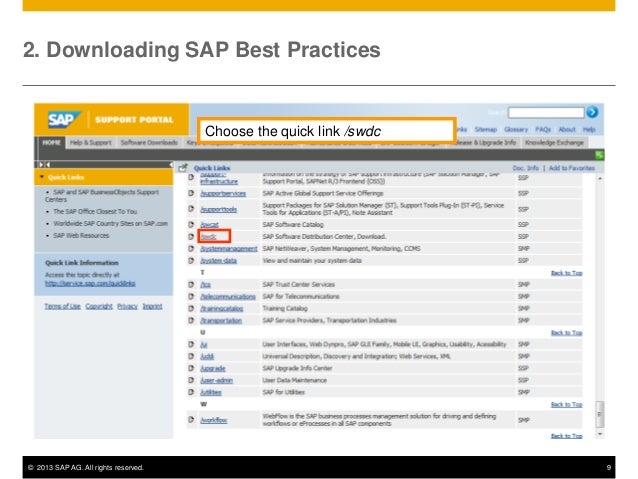Viewport: 638px width, 479px height.
Task: Click the page icon next to /swcat
Action: 191,224
